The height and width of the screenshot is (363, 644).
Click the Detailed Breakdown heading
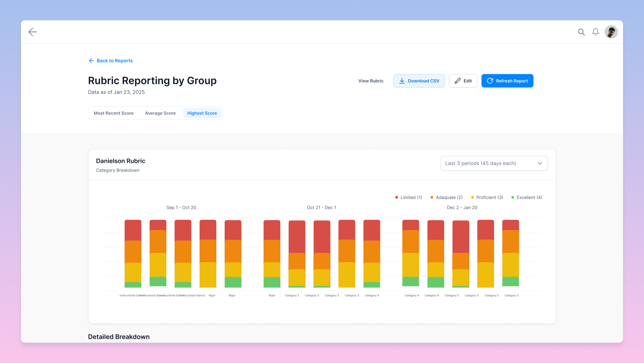119,337
